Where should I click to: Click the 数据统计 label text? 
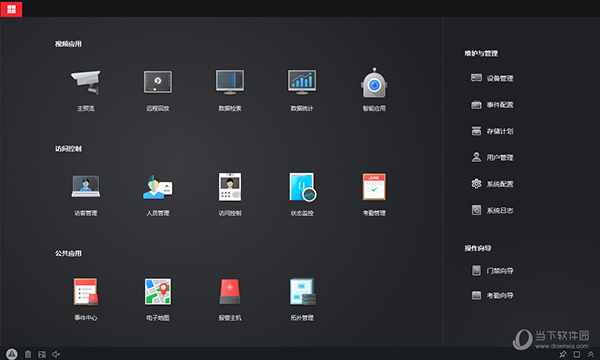(x=302, y=108)
